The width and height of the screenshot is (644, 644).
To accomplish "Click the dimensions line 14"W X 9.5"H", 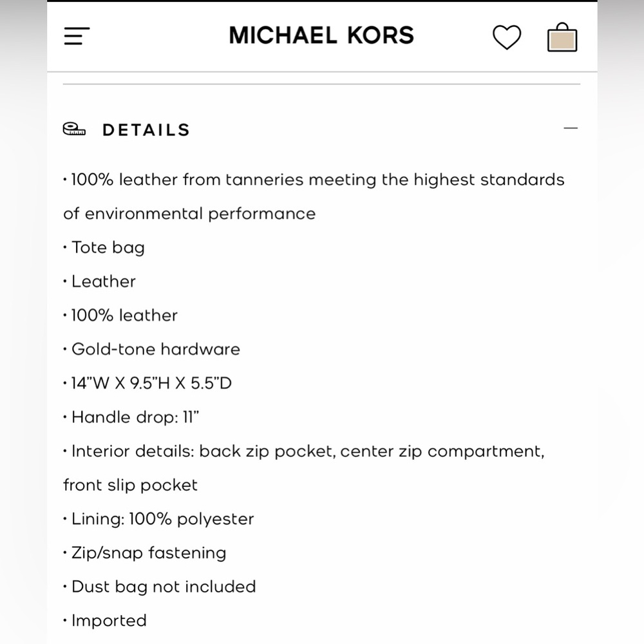I will (147, 383).
